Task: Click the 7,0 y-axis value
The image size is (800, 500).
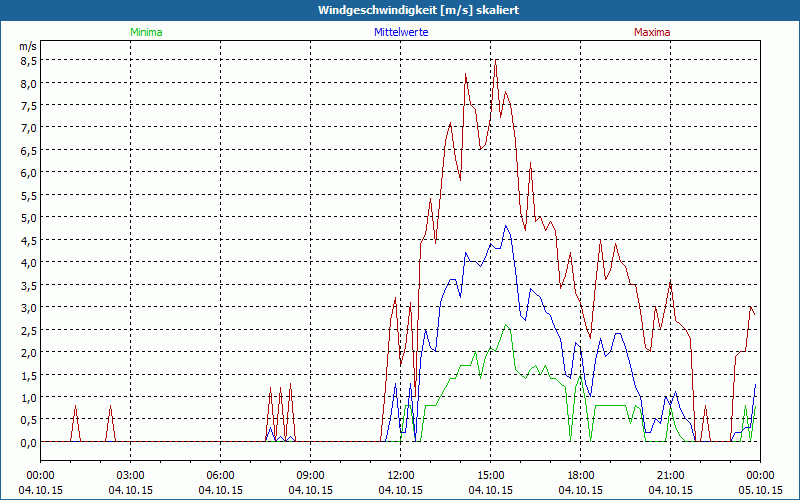Action: point(28,128)
